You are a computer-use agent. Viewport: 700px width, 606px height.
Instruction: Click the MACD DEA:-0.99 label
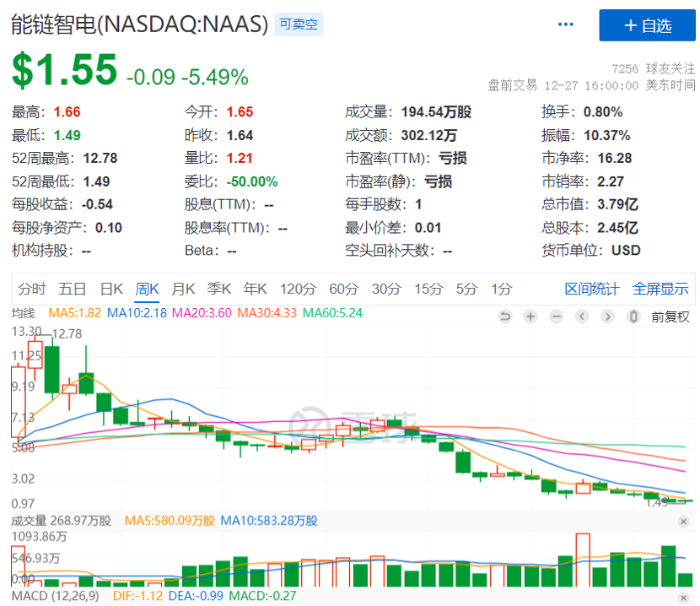pos(196,596)
